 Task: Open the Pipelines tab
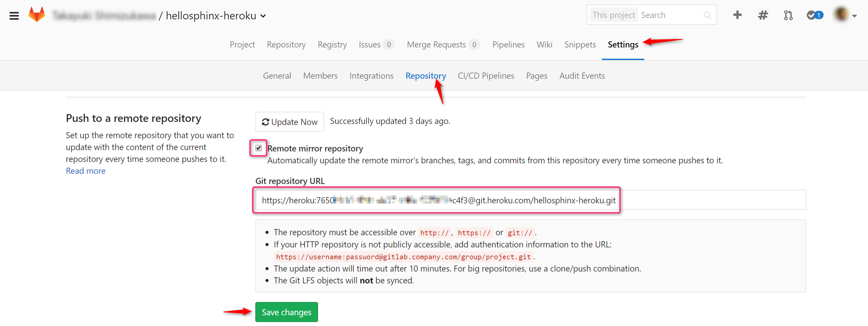pos(508,45)
